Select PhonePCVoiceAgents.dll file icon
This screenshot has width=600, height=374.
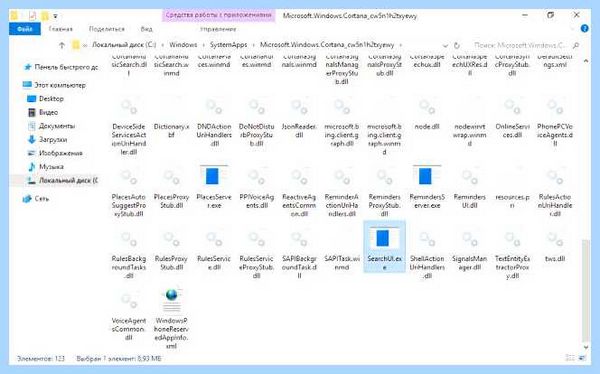click(x=555, y=106)
